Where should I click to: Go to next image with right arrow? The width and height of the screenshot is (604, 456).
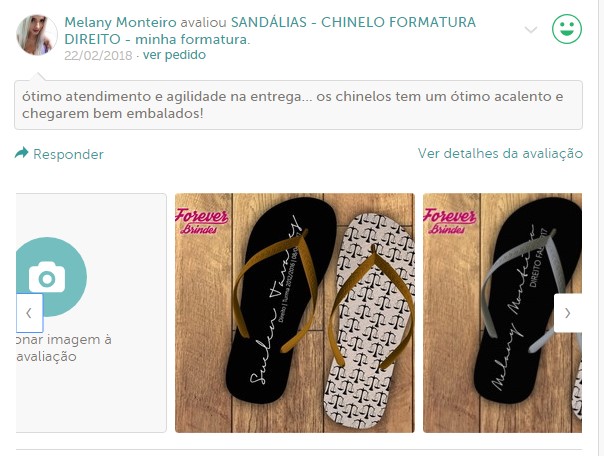[568, 313]
